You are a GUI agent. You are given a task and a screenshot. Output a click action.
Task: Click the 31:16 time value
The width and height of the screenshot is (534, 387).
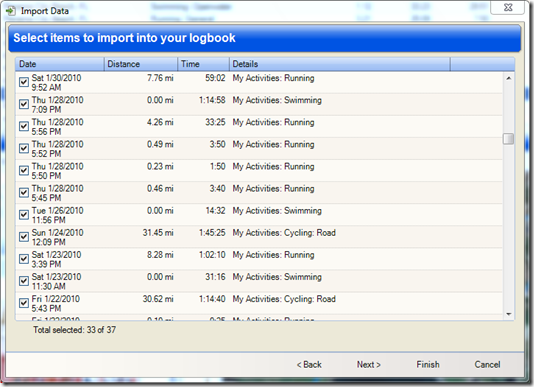point(215,277)
